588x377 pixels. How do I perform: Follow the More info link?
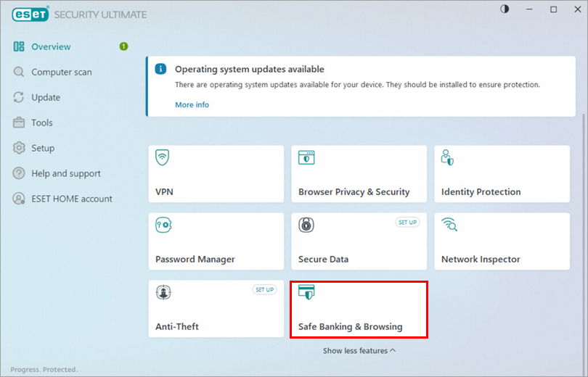[192, 104]
